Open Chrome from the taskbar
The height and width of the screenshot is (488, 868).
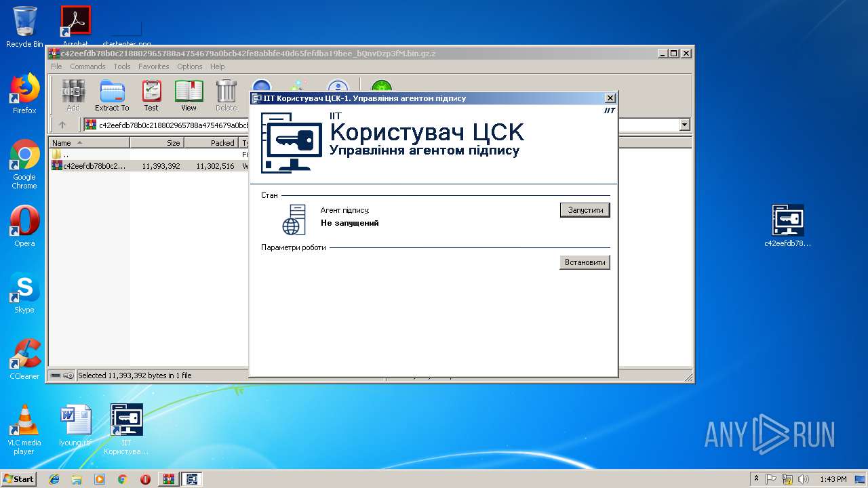coord(122,479)
